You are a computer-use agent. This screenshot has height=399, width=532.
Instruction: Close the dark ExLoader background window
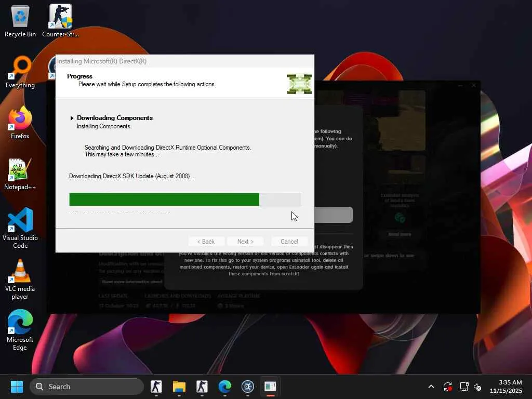(474, 86)
